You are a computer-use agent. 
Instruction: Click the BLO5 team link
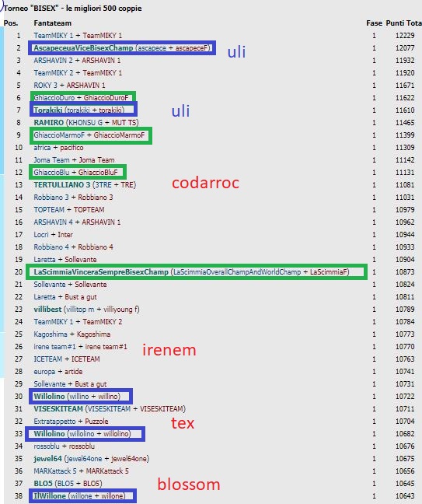(43, 484)
